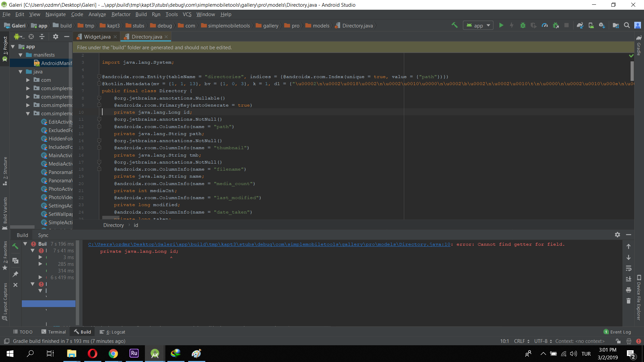Open the Refactor menu
This screenshot has width=644, height=362.
(x=121, y=14)
